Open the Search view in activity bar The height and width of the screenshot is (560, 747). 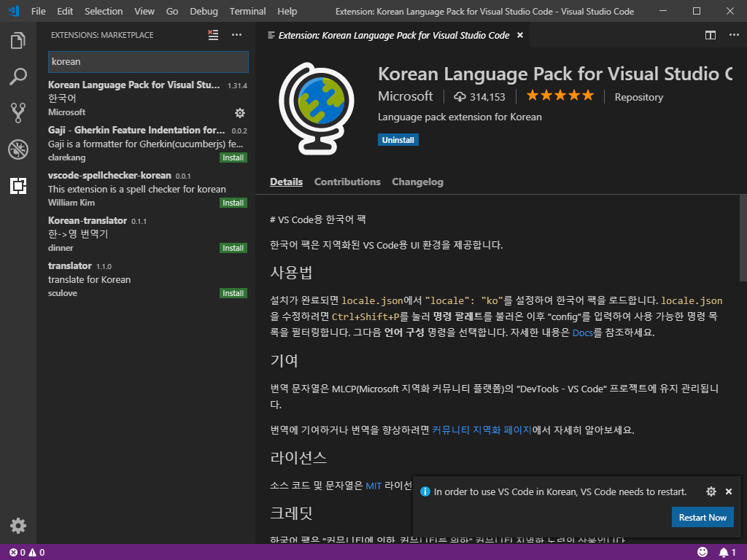pyautogui.click(x=18, y=77)
